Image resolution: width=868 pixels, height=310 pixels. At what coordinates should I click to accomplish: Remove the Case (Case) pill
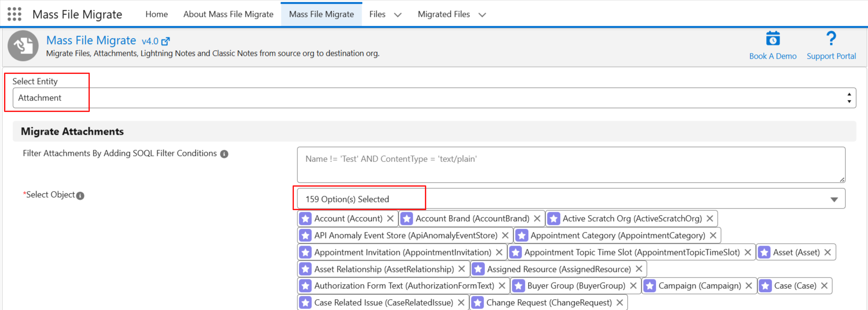824,286
